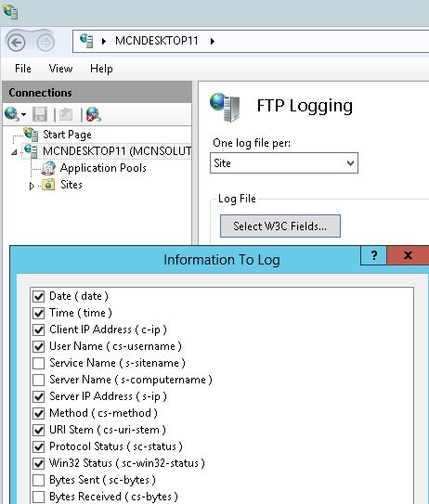Click the Connections panel header

coord(97,93)
